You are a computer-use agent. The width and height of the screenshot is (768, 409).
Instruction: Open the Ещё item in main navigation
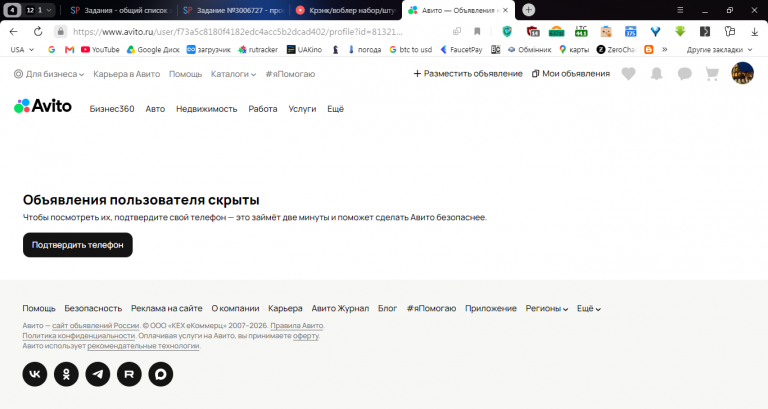(336, 109)
